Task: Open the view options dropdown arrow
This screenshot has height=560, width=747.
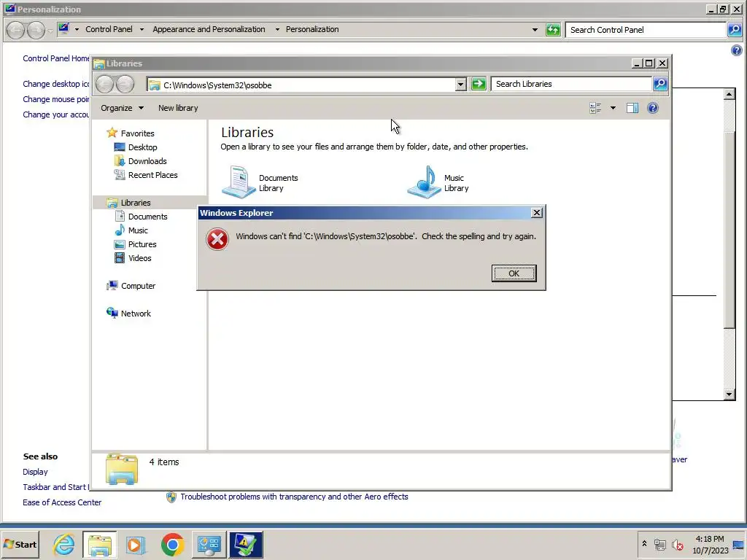Action: [x=613, y=108]
